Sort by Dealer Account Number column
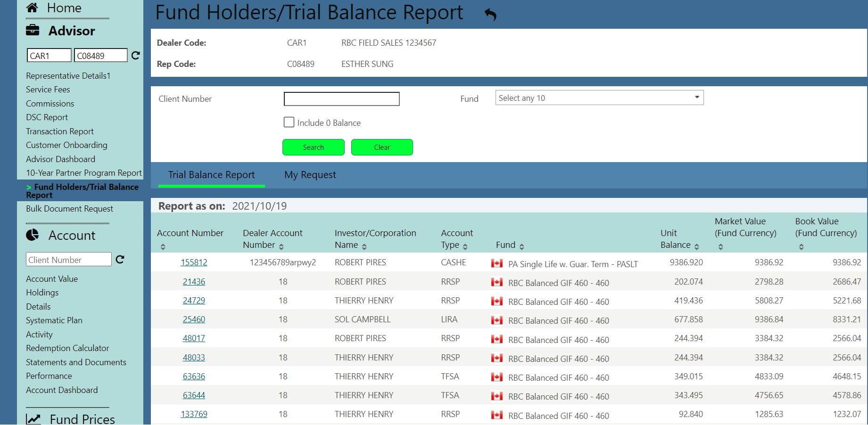The height and width of the screenshot is (425, 868). [x=281, y=246]
